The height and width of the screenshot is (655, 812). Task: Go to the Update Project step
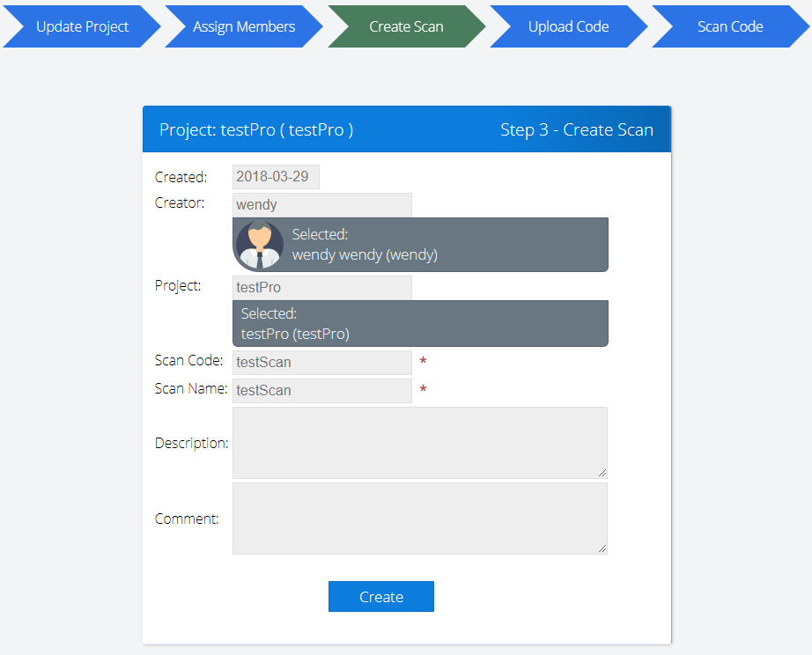82,26
